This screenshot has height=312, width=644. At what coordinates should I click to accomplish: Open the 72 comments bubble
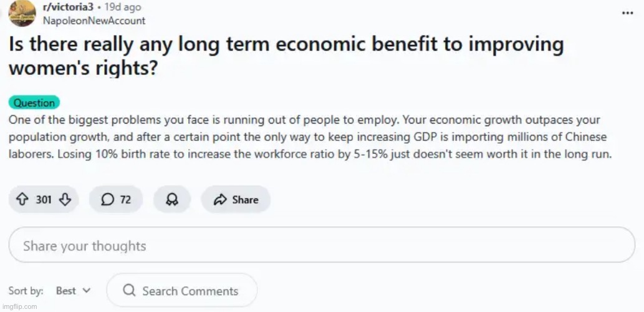pyautogui.click(x=116, y=200)
